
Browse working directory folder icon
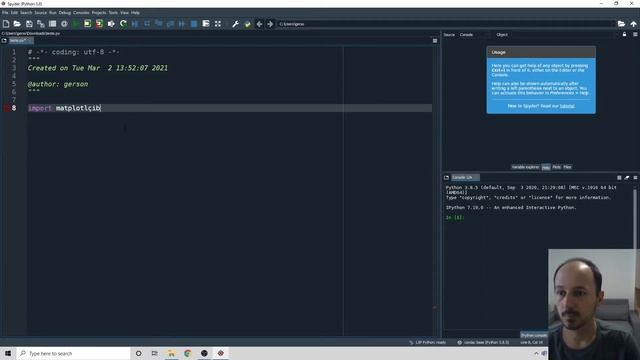click(621, 24)
